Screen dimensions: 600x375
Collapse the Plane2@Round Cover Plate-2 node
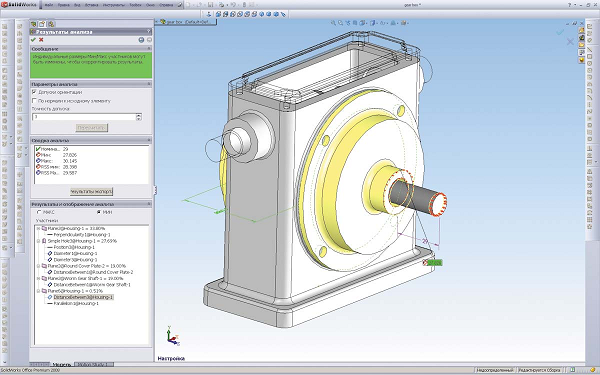click(39, 266)
